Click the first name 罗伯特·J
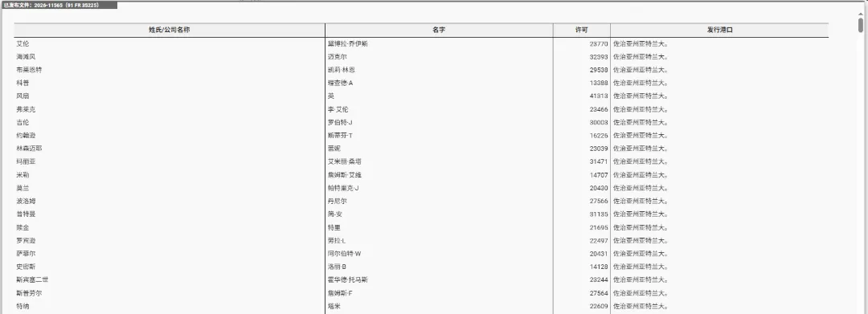Image resolution: width=868 pixels, height=314 pixels. tap(340, 123)
